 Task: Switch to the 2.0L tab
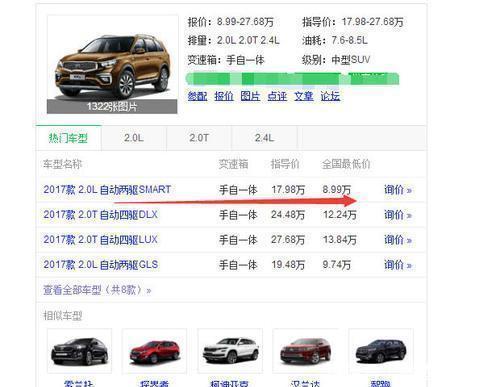[x=134, y=138]
